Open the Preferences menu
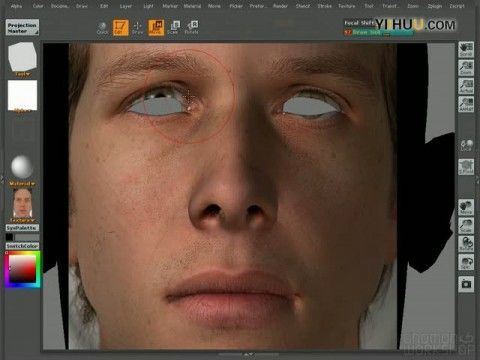Screen dimensions: 480x360 click(x=258, y=6)
